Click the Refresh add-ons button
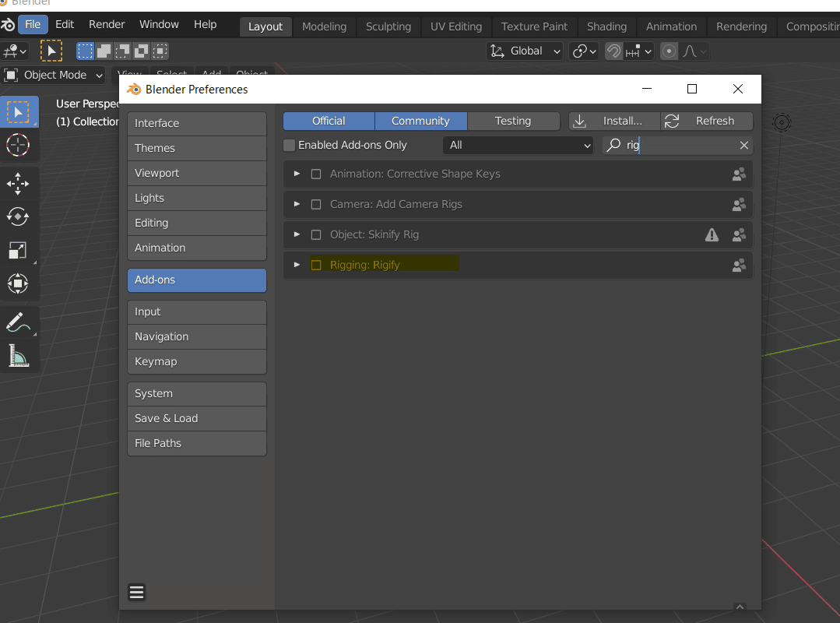The width and height of the screenshot is (840, 623). coord(707,121)
